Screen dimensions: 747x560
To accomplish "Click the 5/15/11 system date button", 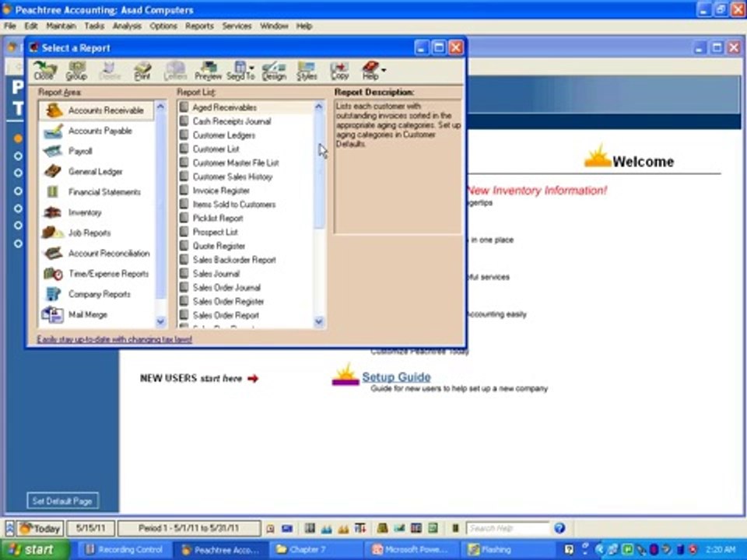I will [90, 529].
